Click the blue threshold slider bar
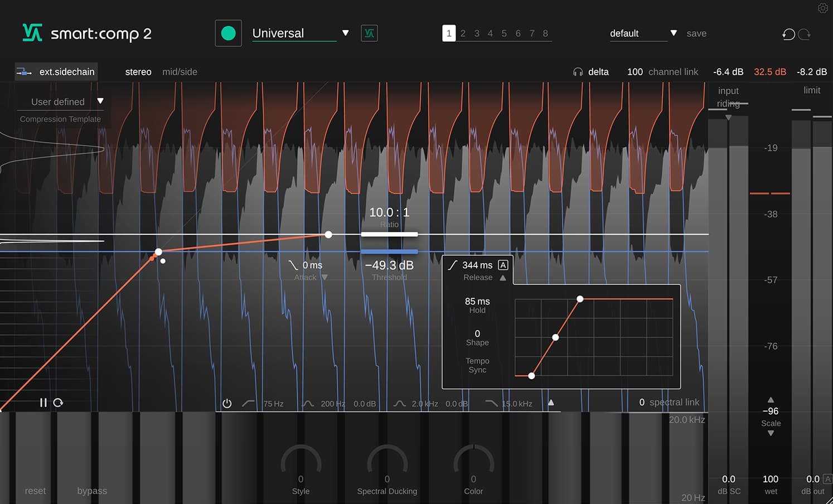The height and width of the screenshot is (504, 833). [389, 251]
